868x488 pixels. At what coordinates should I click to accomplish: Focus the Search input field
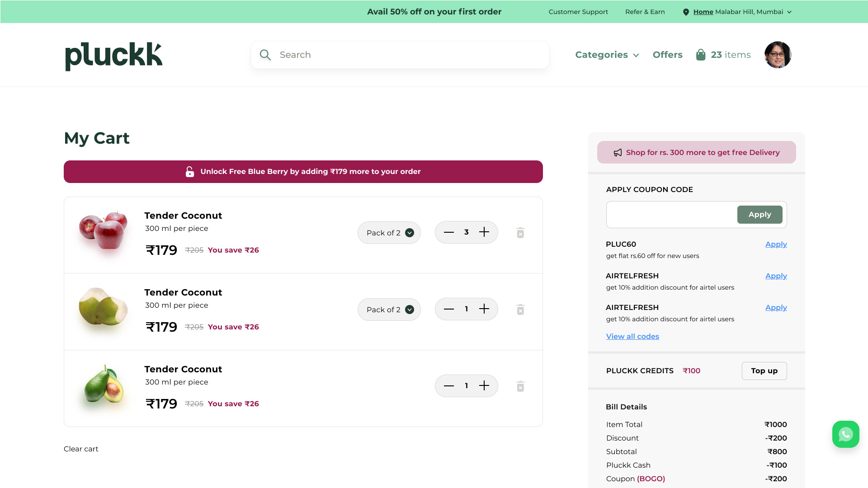point(400,55)
